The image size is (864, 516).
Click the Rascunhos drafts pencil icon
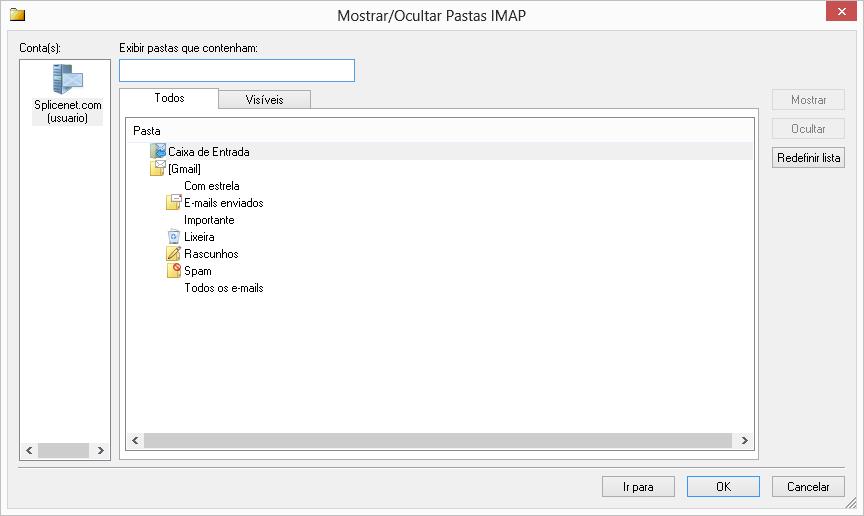(174, 254)
